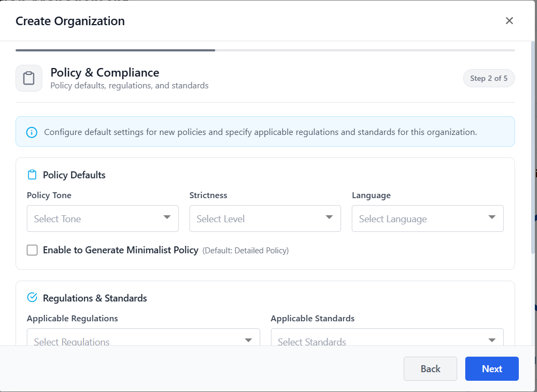Click the dialog's vertical scrollbar
The width and height of the screenshot is (537, 392).
tap(533, 147)
